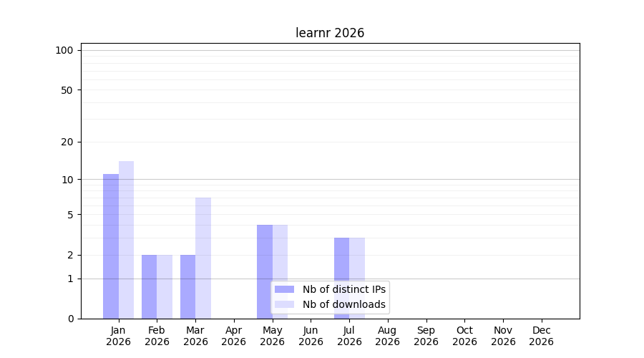Click the 'Jun 2026' x-axis label
The width and height of the screenshot is (644, 358).
pos(311,337)
